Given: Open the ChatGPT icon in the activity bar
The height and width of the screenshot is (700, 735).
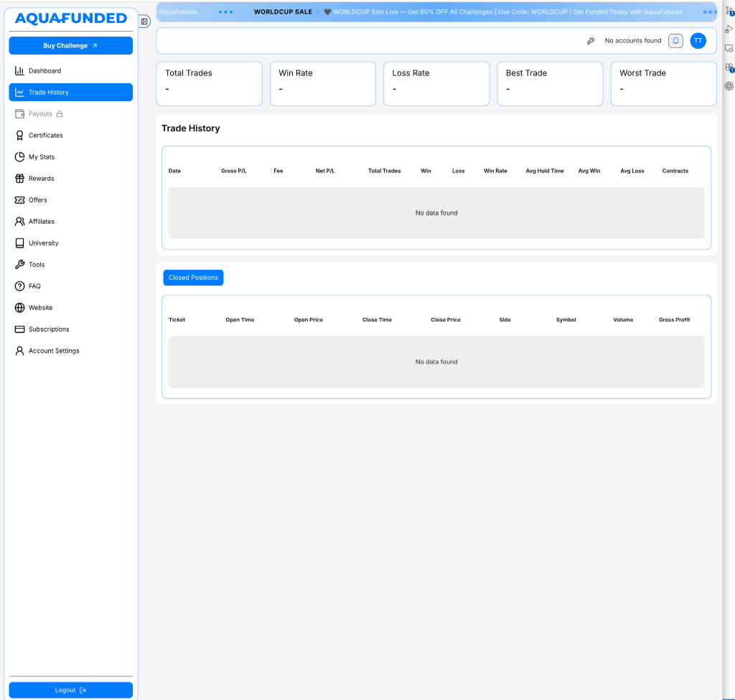Looking at the screenshot, I should pyautogui.click(x=729, y=86).
